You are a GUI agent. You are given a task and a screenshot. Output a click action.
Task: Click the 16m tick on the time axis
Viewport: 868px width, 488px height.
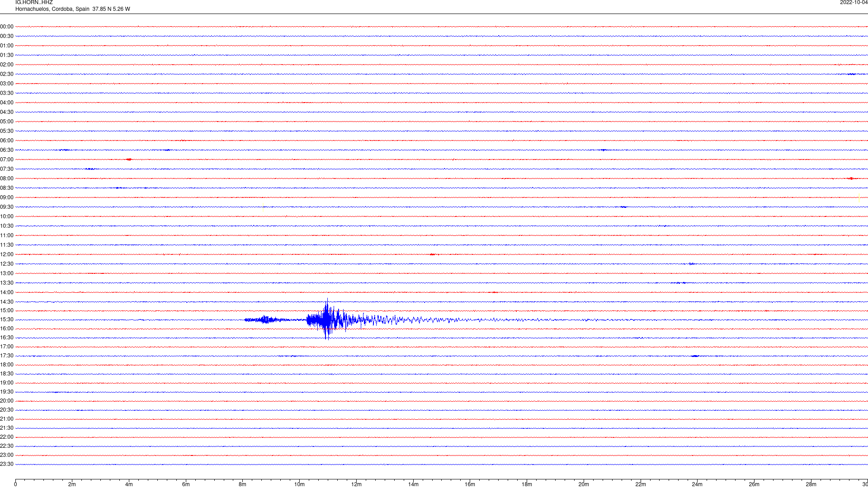coord(470,484)
